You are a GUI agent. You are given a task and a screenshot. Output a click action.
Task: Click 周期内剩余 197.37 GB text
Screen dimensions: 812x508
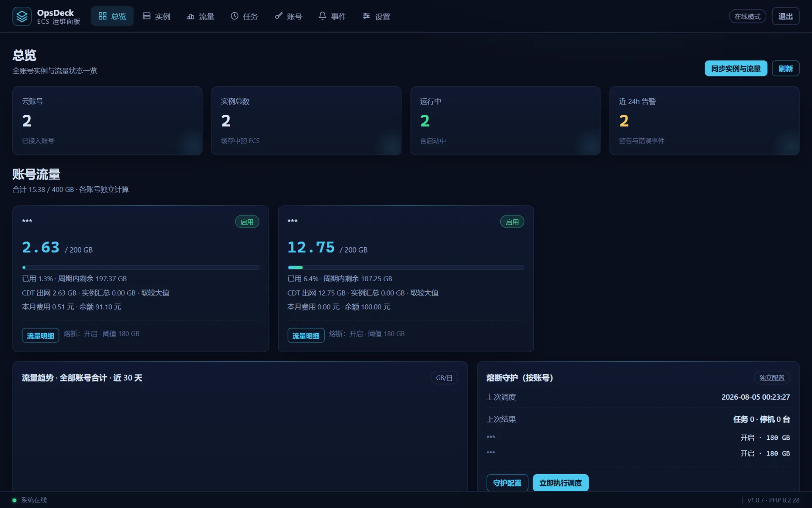pos(92,279)
